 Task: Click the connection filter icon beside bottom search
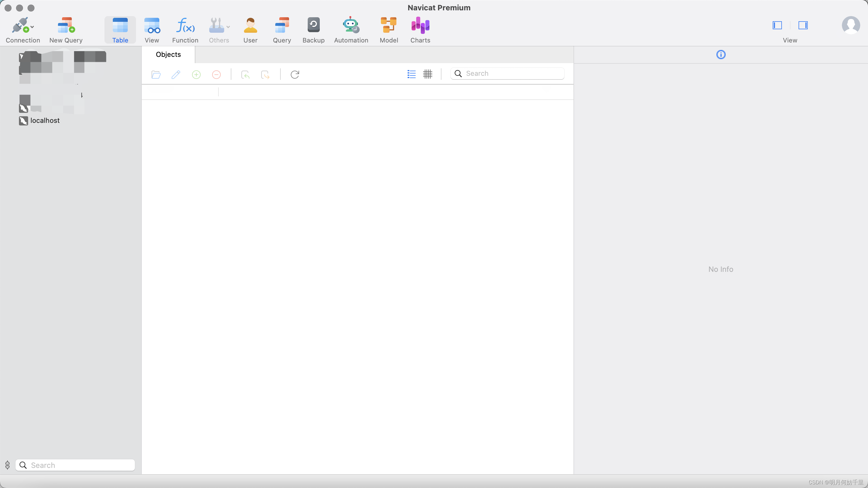7,465
